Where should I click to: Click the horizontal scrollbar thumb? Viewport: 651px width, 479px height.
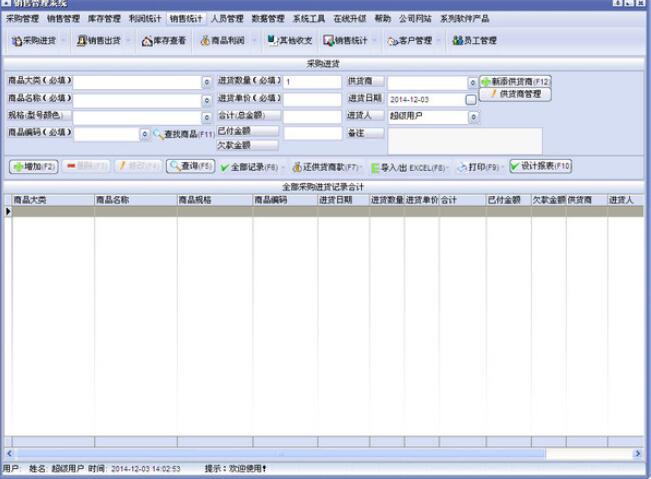[x=281, y=454]
